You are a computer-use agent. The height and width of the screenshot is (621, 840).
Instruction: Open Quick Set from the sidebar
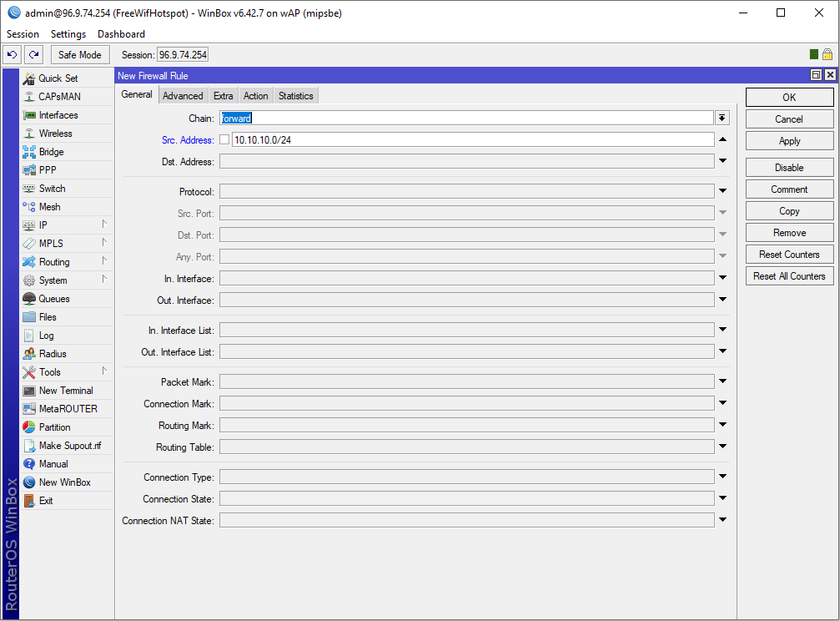[x=67, y=78]
